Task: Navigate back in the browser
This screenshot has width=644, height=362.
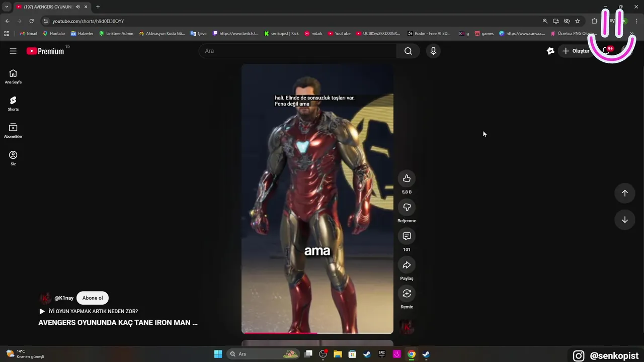Action: [7, 21]
